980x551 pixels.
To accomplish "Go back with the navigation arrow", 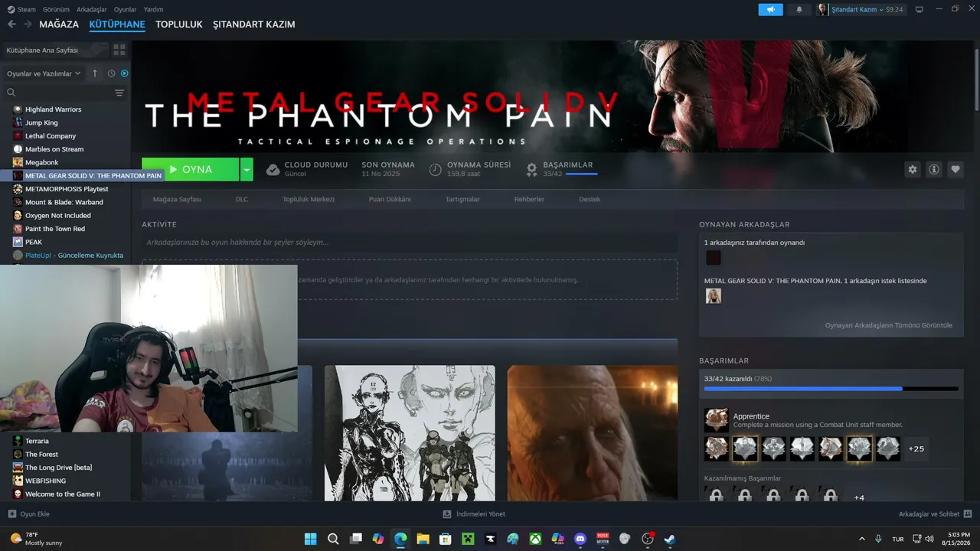I will tap(11, 24).
